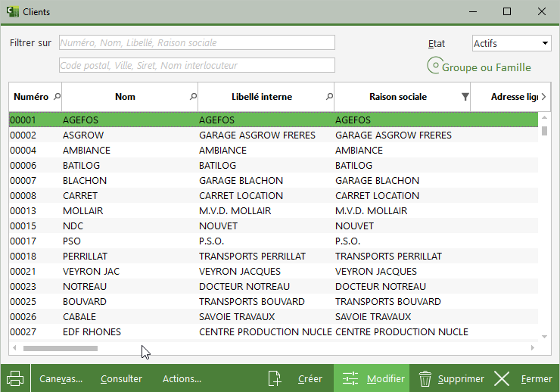Viewport: 560px width, 392px height.
Task: Click the Modifier button label
Action: [x=386, y=378]
